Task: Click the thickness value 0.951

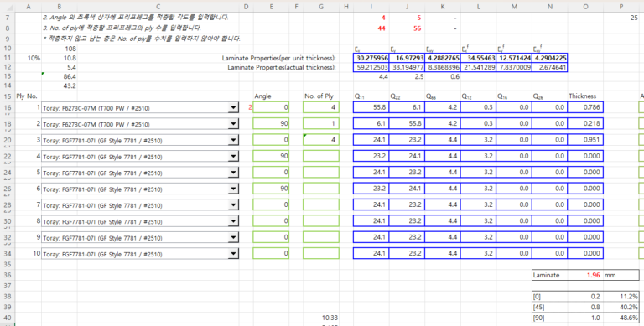Action: pos(585,140)
